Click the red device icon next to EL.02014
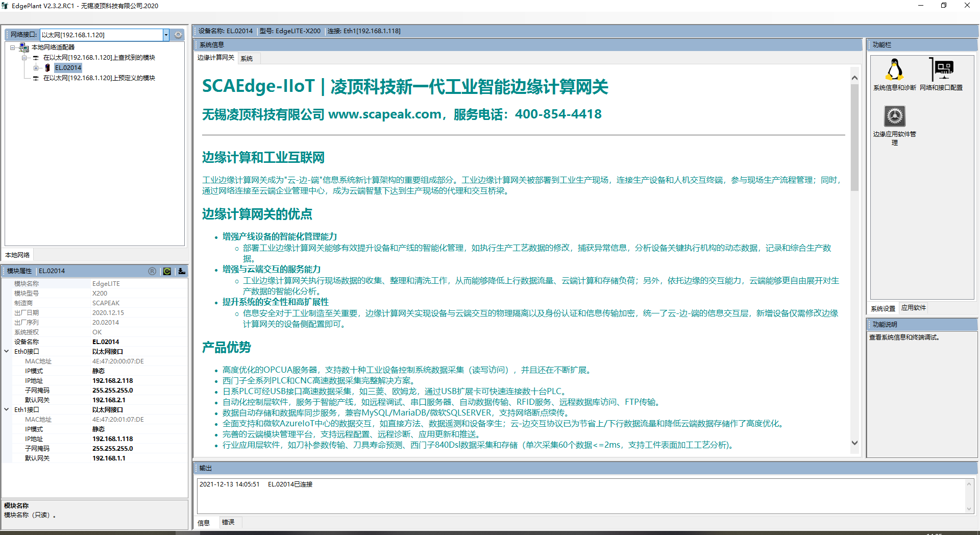Viewport: 980px width, 535px height. pyautogui.click(x=47, y=67)
